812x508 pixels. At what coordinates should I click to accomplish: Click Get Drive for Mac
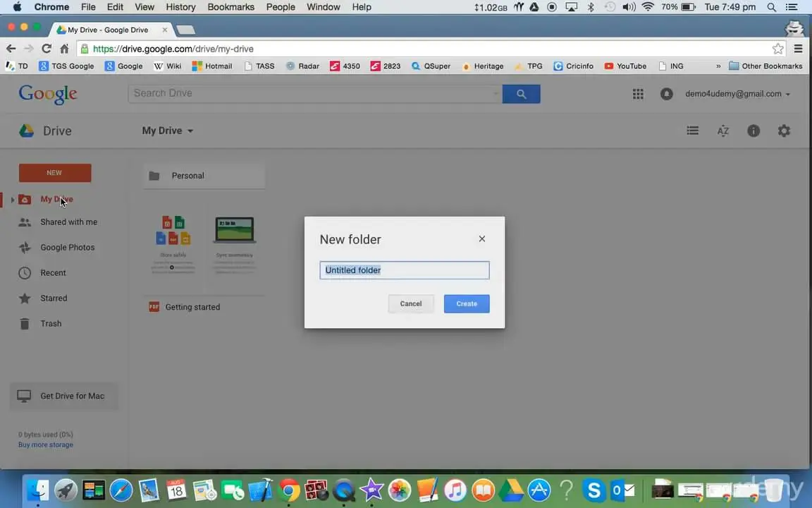tap(63, 396)
